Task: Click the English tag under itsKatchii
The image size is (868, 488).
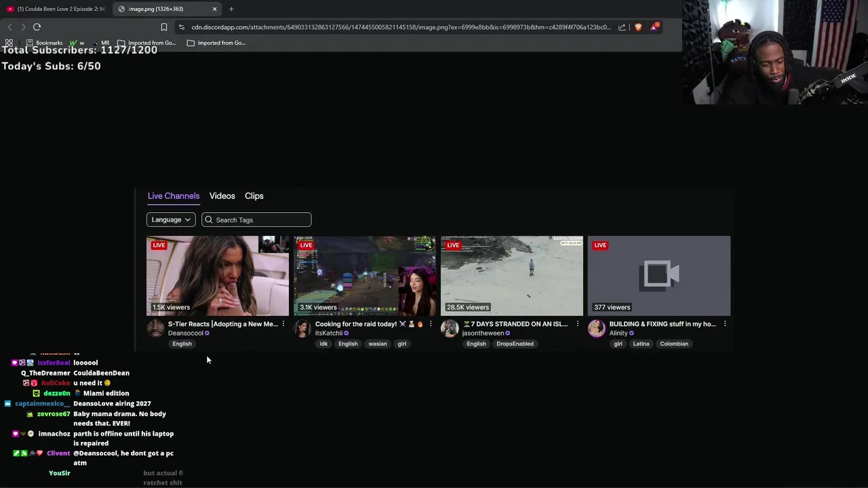Action: pos(348,344)
